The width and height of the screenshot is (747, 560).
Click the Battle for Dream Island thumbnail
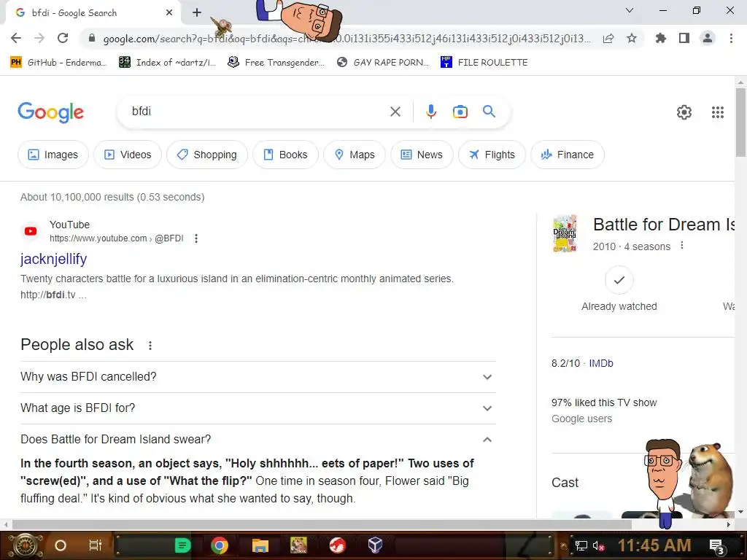tap(565, 233)
